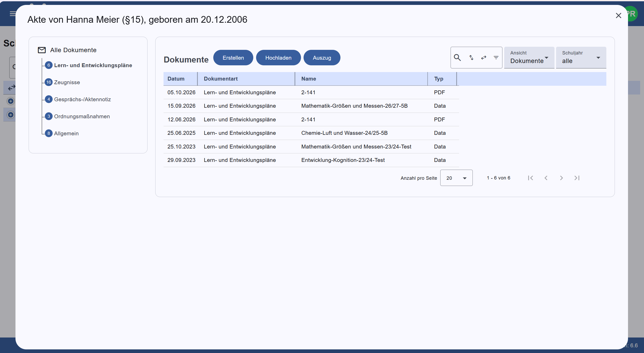Open the Chemie-Luft und Wasser-24/25-5B row
Image resolution: width=644 pixels, height=353 pixels.
click(311, 133)
